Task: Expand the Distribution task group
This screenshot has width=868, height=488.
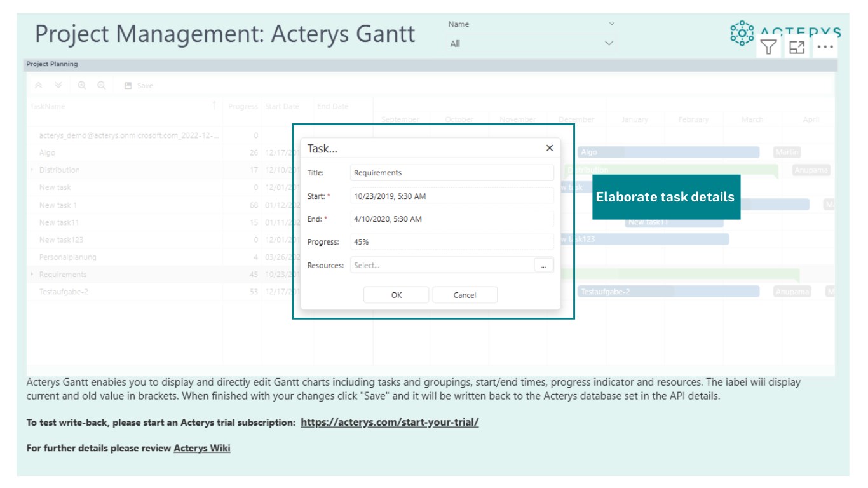Action: click(x=32, y=170)
